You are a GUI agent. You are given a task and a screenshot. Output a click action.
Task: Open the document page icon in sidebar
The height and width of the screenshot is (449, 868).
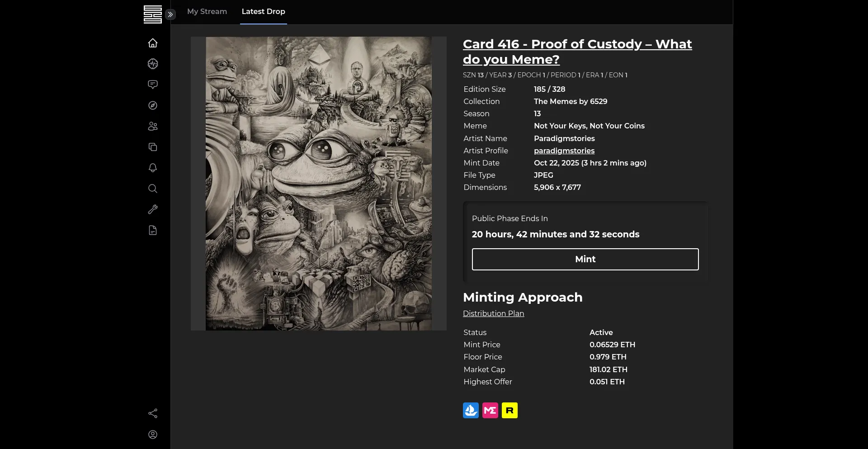tap(153, 230)
